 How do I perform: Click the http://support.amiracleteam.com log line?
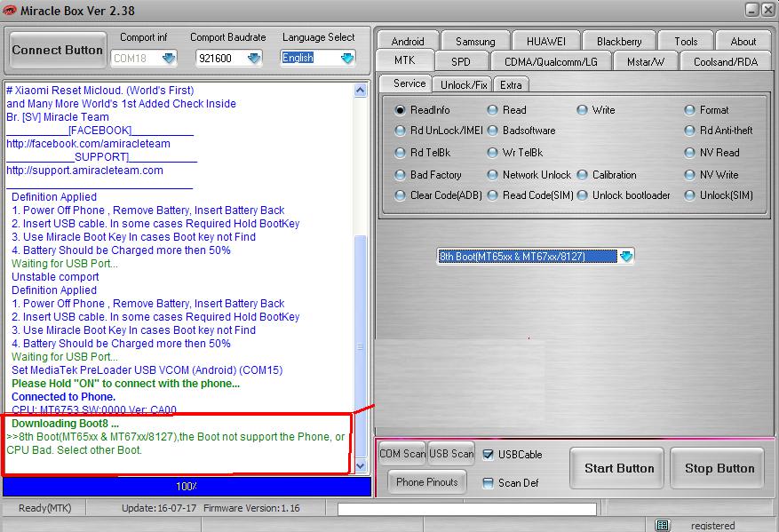click(x=85, y=171)
